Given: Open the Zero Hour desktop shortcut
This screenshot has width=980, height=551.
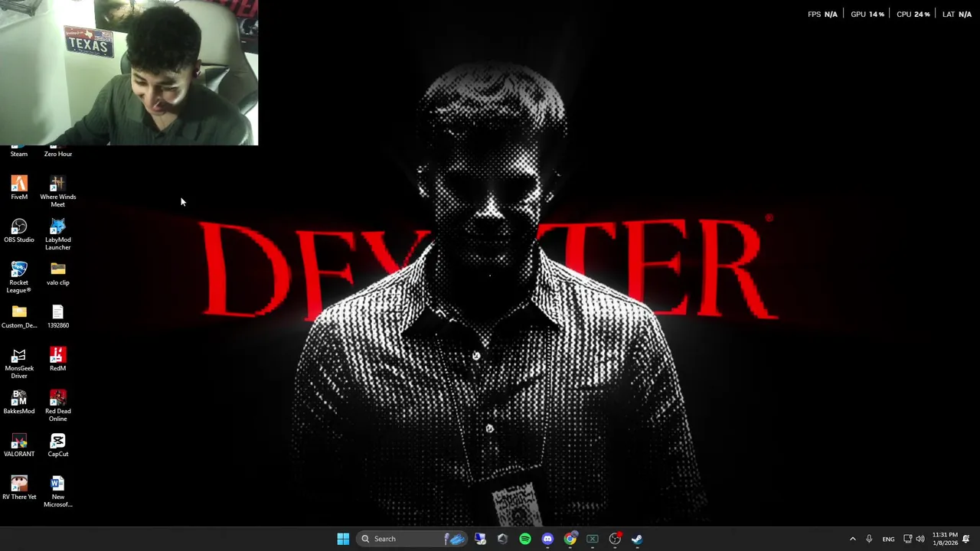Looking at the screenshot, I should click(58, 152).
